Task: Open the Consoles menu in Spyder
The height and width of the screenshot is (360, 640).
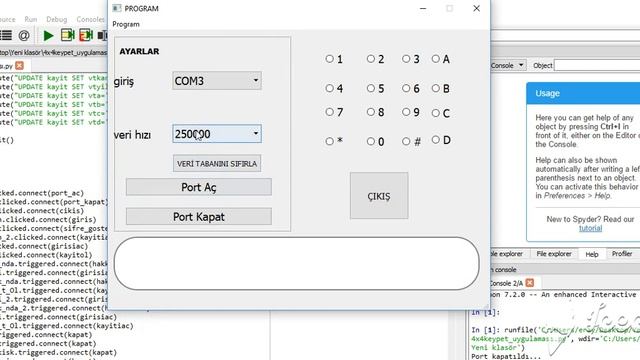Action: 90,19
